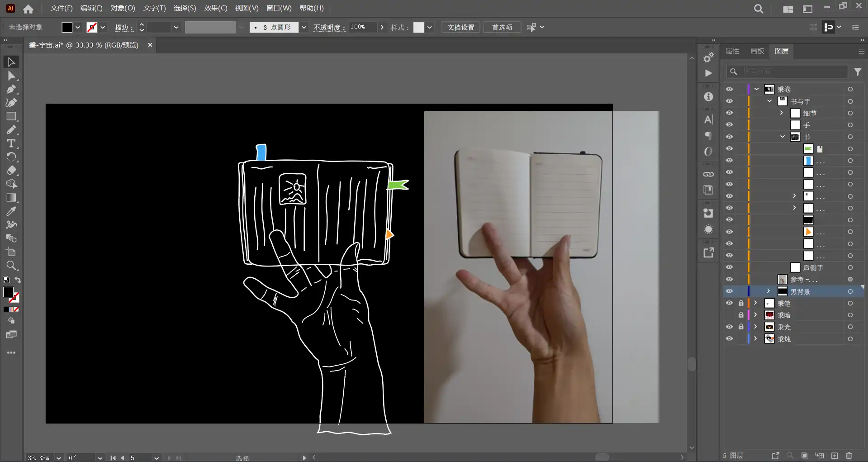This screenshot has height=462, width=868.
Task: Select the Eraser tool
Action: click(11, 171)
